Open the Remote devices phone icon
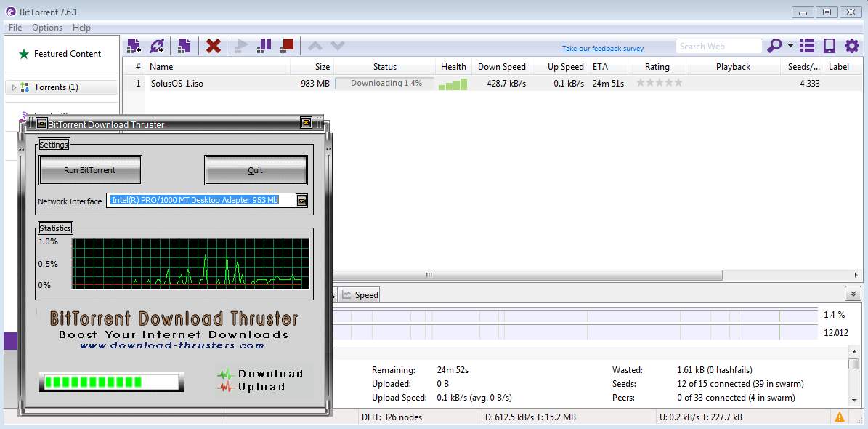This screenshot has width=868, height=429. point(829,46)
